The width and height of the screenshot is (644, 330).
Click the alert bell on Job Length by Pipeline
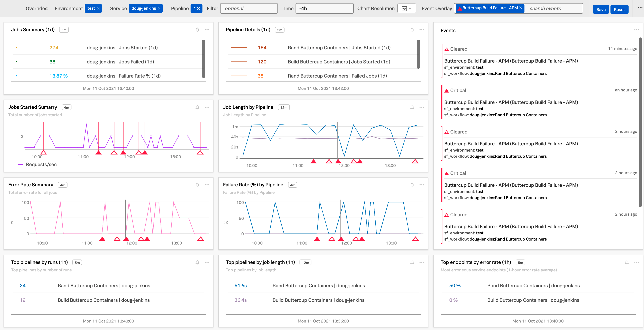click(x=412, y=107)
